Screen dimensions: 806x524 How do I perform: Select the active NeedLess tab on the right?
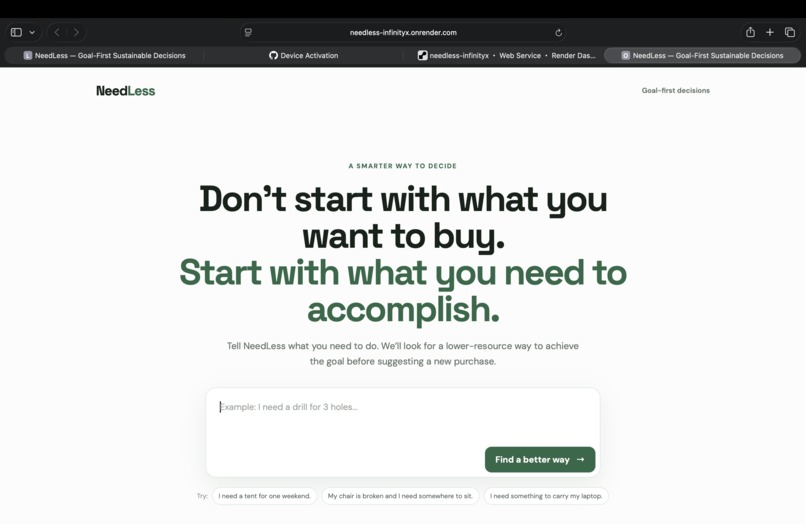pos(702,56)
